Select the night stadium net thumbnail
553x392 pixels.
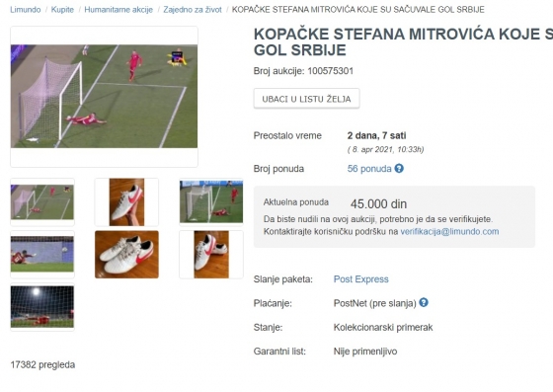[42, 307]
